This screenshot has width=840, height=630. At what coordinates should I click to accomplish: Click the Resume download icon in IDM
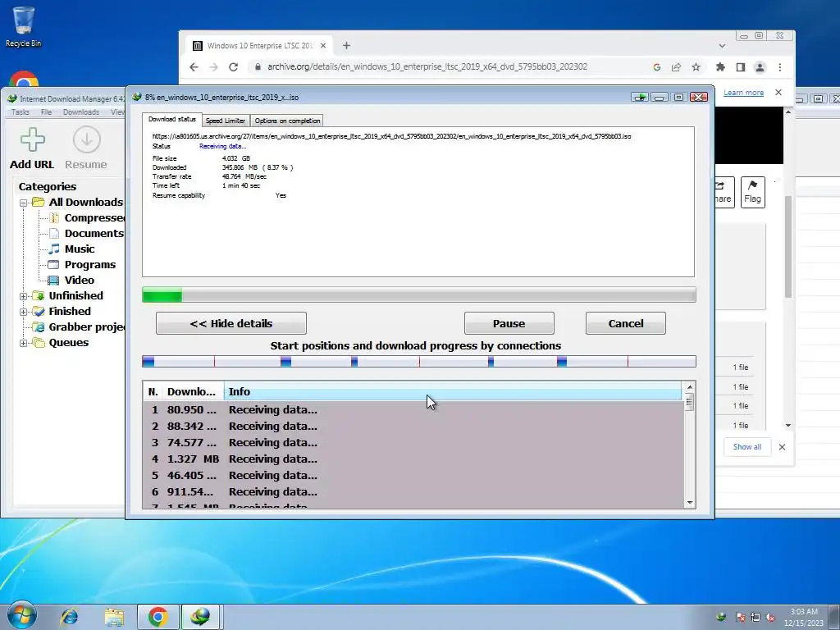click(x=86, y=139)
